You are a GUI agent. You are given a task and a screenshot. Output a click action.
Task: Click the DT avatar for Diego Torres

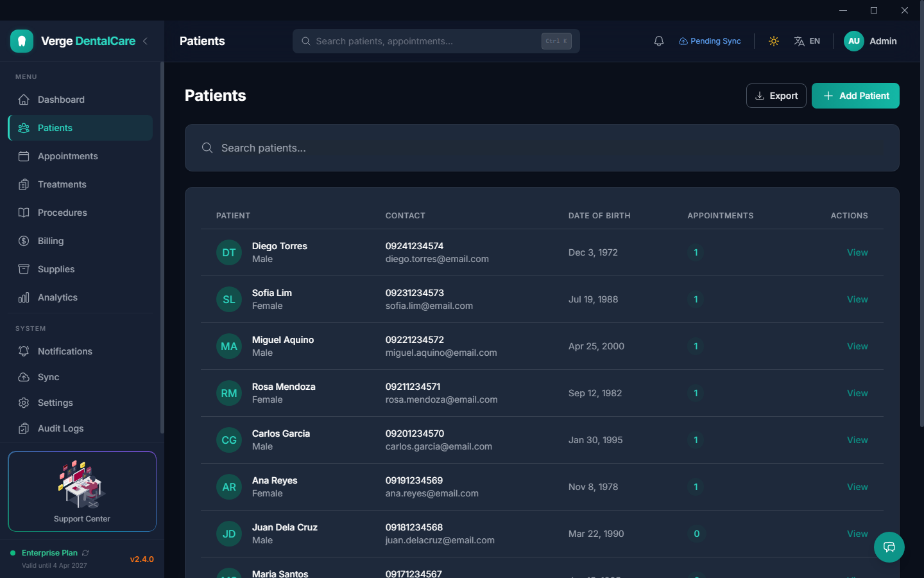click(229, 252)
